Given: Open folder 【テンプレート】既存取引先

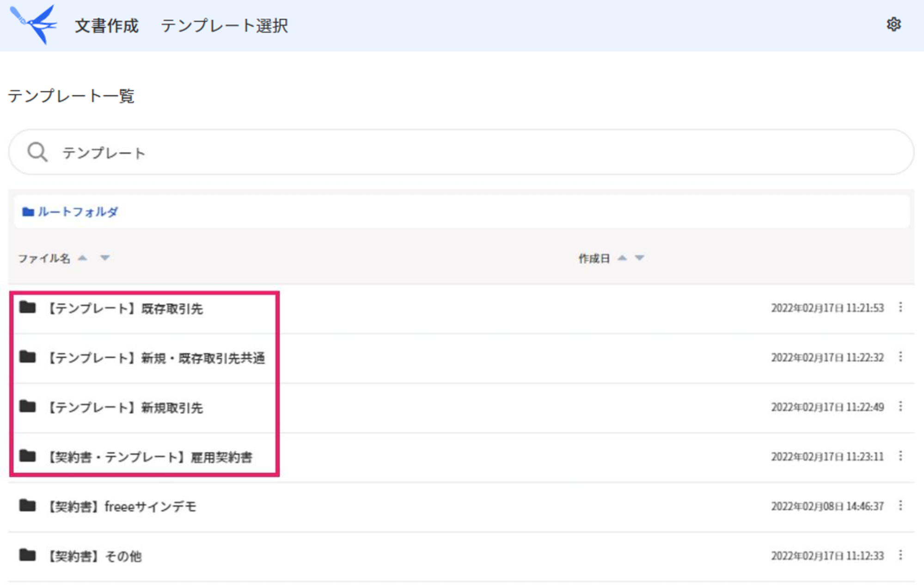Looking at the screenshot, I should 125,308.
